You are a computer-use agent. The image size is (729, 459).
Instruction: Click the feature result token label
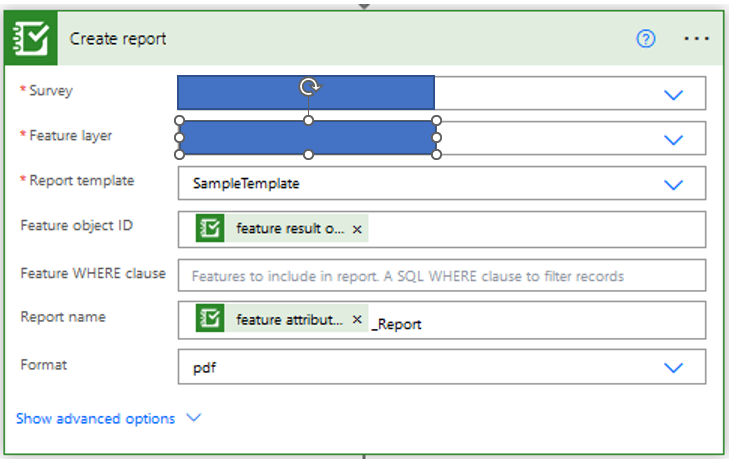(x=291, y=229)
